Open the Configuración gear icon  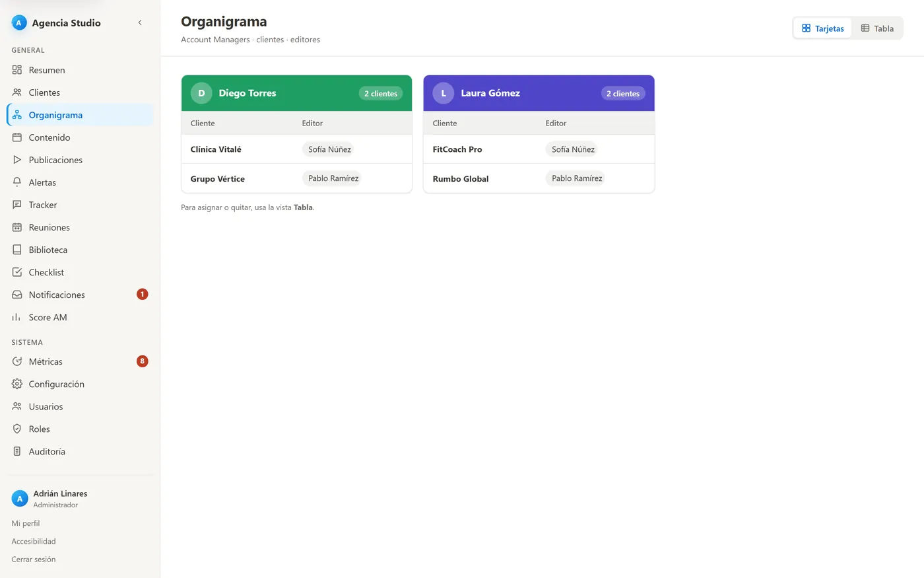point(17,384)
